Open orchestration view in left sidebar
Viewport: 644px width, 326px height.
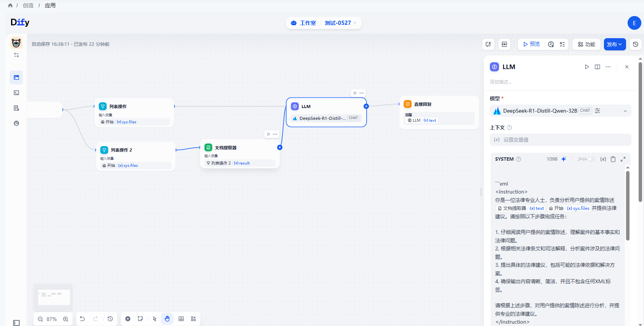(x=16, y=77)
